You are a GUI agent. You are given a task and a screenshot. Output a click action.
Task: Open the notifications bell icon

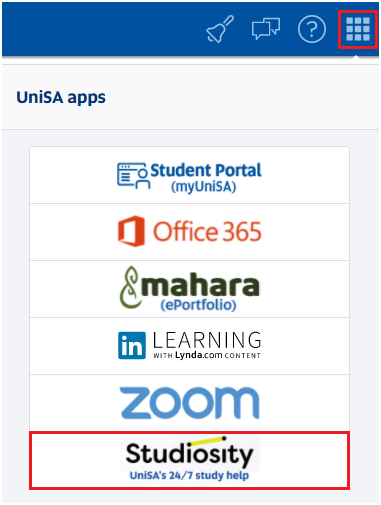click(220, 29)
